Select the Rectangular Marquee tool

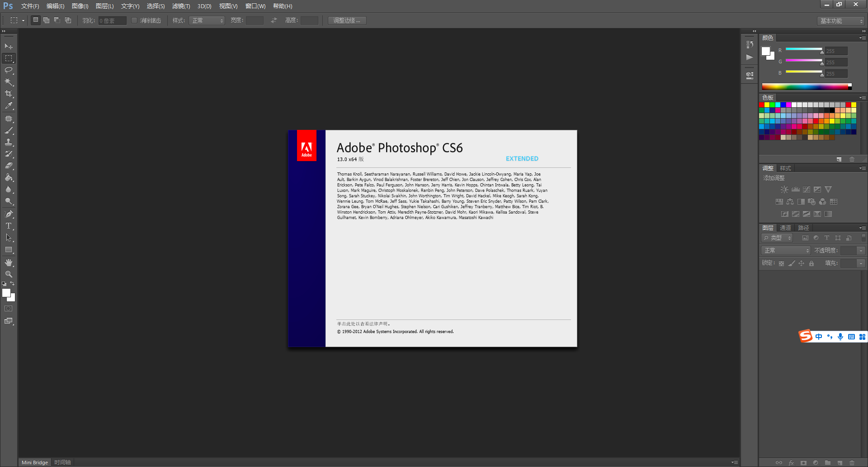[x=9, y=58]
